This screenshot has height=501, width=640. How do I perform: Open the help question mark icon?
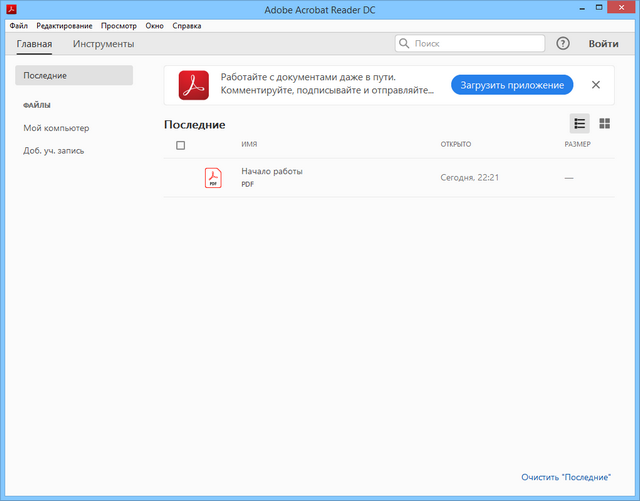563,44
